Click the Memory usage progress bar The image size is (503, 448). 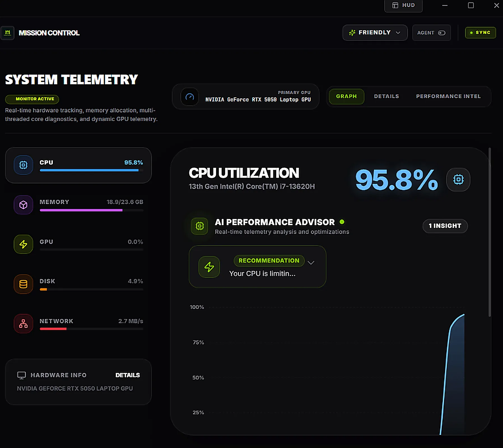tap(92, 210)
